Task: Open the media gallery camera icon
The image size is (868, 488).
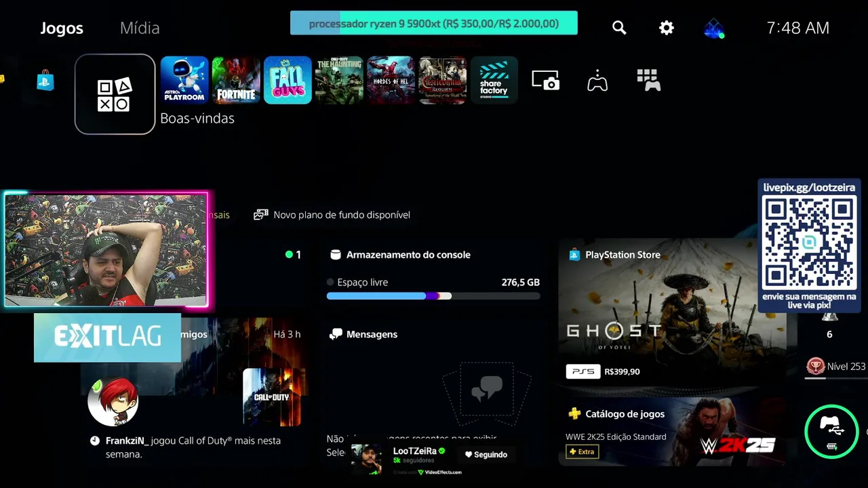Action: coord(546,80)
